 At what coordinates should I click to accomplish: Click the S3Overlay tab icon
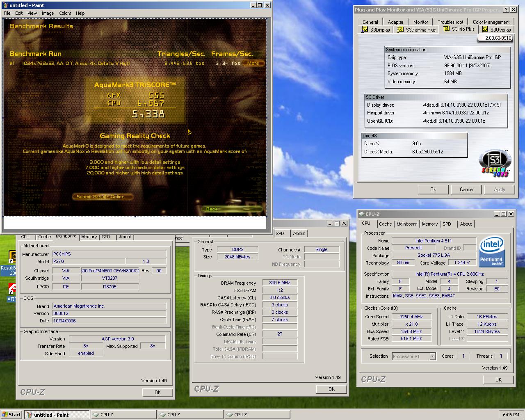click(x=485, y=30)
